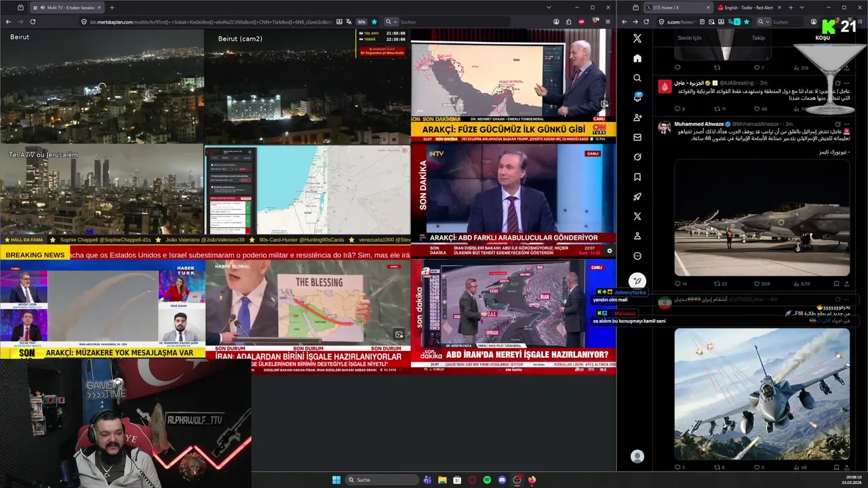This screenshot has height=488, width=868.
Task: Close the Tzofar Red Alert tab
Action: point(779,7)
